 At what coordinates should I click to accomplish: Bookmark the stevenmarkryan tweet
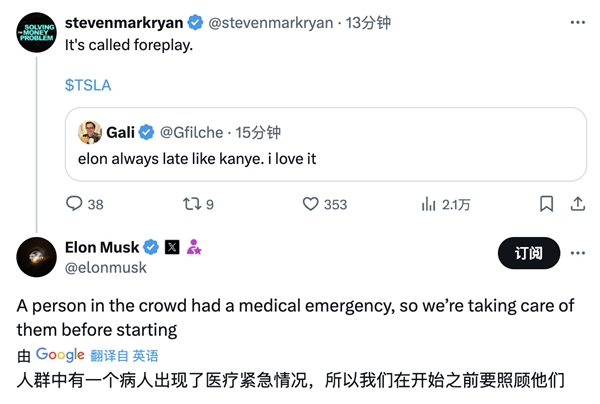[x=546, y=204]
